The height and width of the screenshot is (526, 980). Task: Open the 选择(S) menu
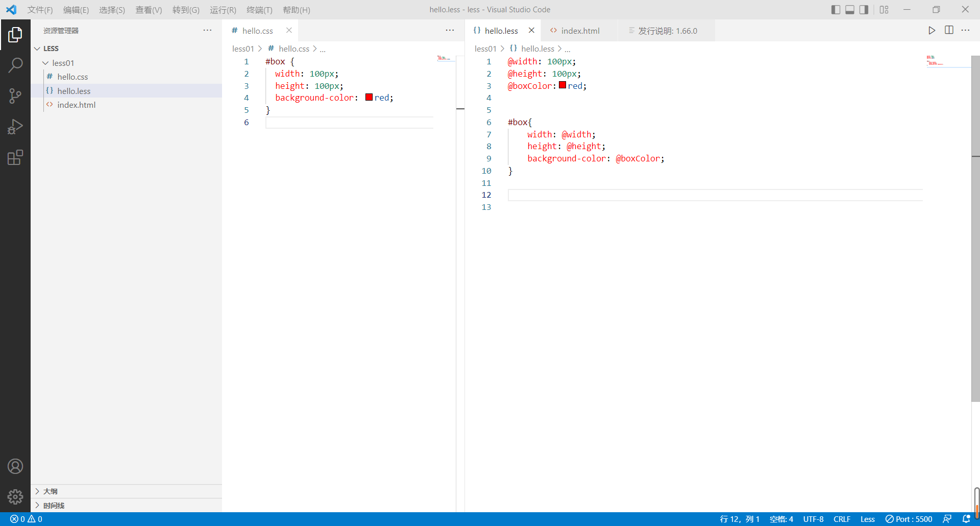pos(112,10)
